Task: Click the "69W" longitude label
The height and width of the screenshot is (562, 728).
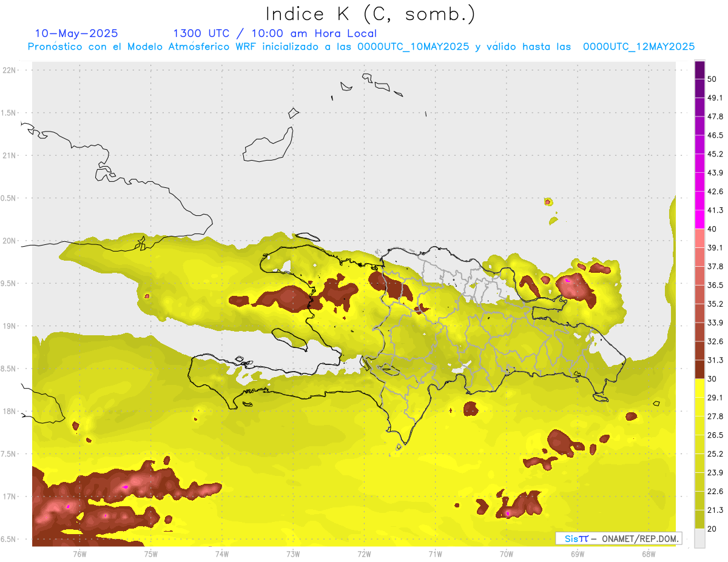Action: (x=578, y=554)
